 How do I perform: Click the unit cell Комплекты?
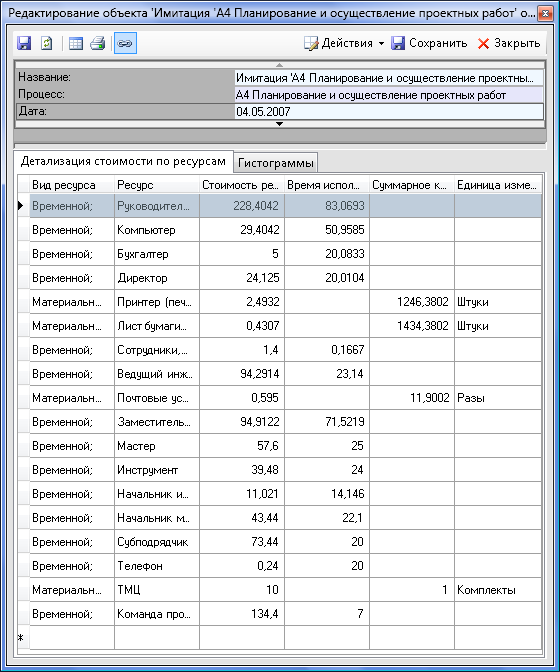point(498,590)
